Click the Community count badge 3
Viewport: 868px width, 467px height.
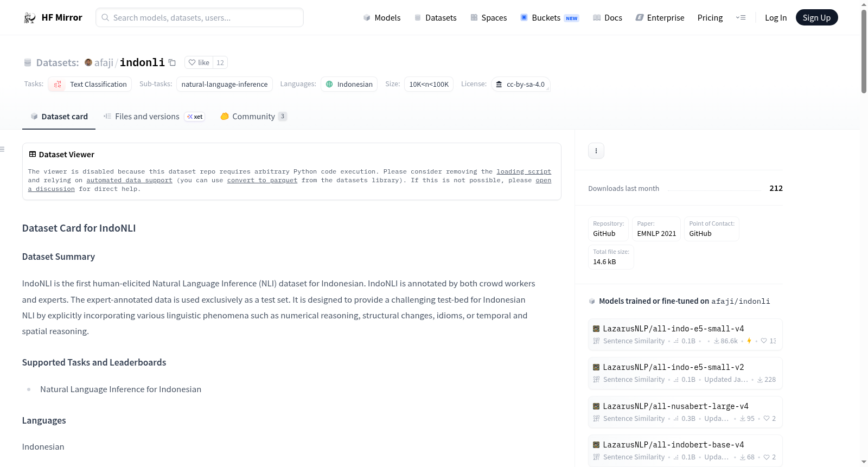pos(283,117)
